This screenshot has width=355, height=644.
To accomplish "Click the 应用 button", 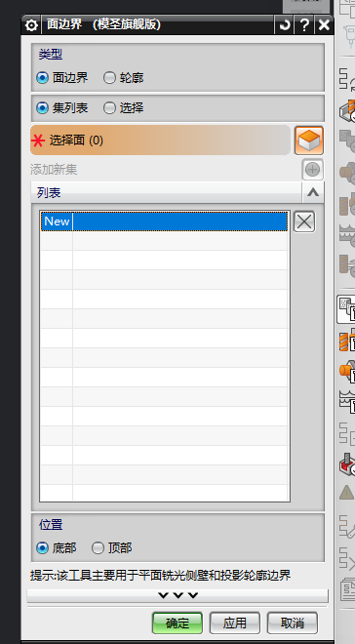I will click(235, 624).
